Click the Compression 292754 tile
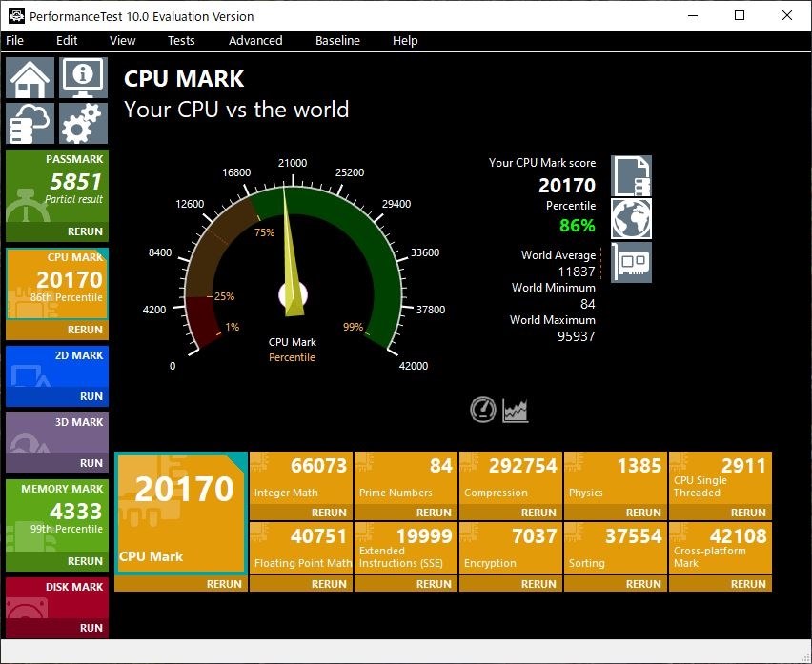Viewport: 812px width, 664px height. pyautogui.click(x=511, y=478)
